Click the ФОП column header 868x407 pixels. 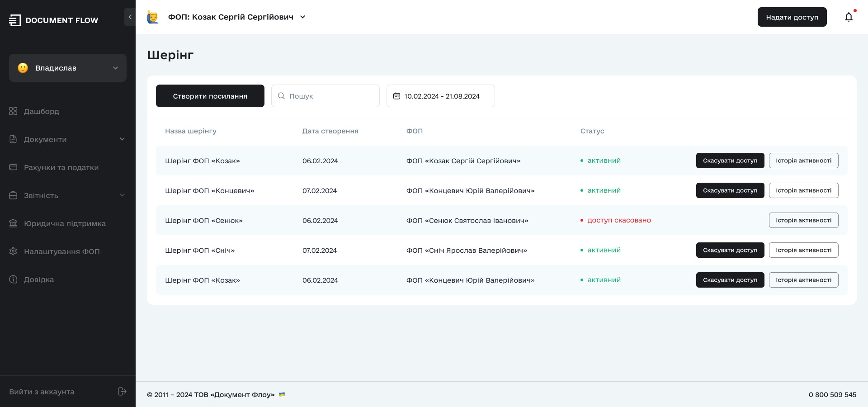(x=415, y=131)
